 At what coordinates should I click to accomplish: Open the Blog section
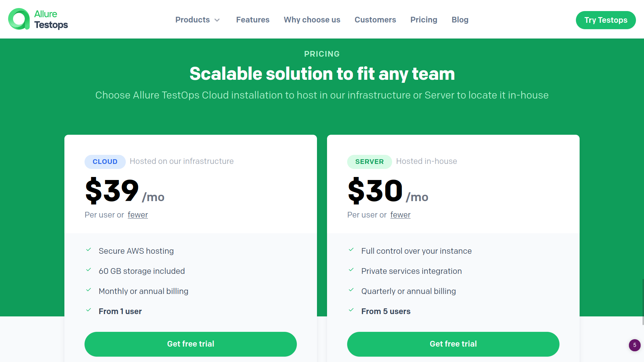[x=460, y=20]
